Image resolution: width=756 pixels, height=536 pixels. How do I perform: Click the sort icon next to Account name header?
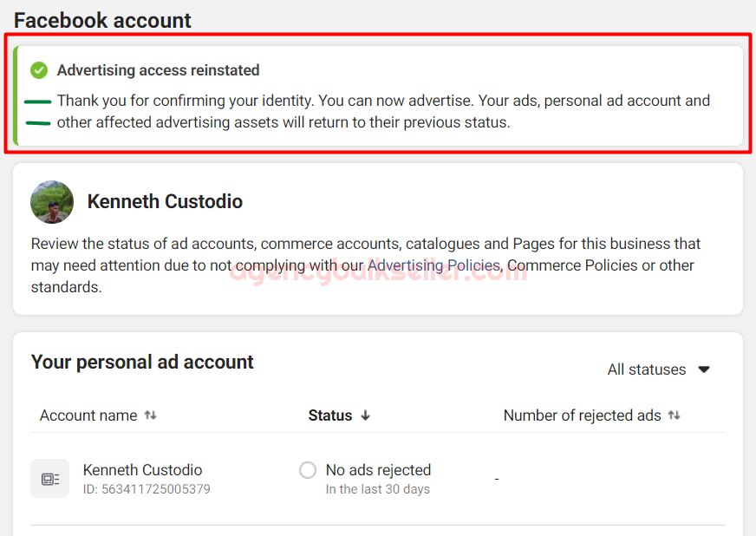tap(151, 415)
